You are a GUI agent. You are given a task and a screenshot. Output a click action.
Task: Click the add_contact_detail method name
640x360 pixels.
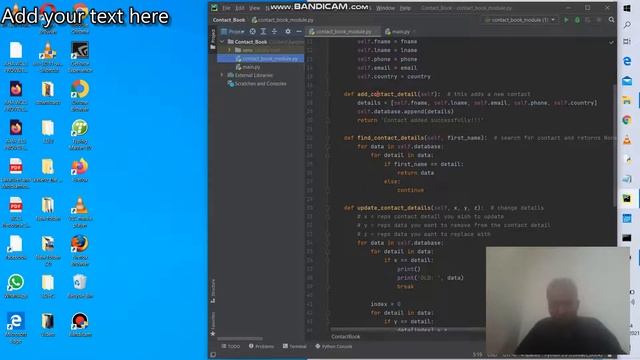[x=388, y=94]
